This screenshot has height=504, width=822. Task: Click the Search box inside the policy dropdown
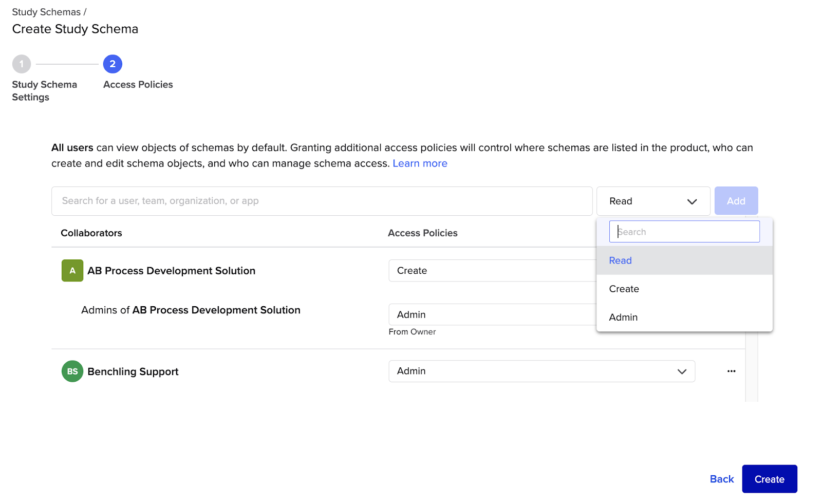pyautogui.click(x=684, y=231)
